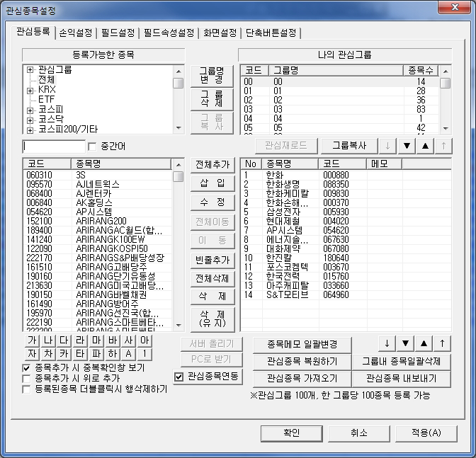Move group down with triangle beside 그룹복사
The height and width of the screenshot is (458, 476).
click(x=406, y=145)
